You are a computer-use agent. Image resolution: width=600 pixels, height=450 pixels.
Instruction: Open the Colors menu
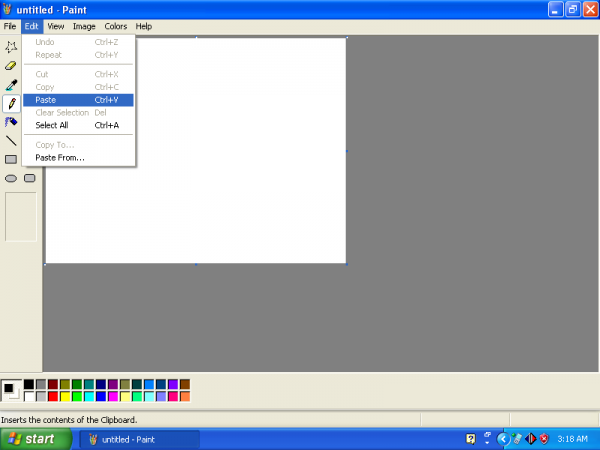click(116, 26)
